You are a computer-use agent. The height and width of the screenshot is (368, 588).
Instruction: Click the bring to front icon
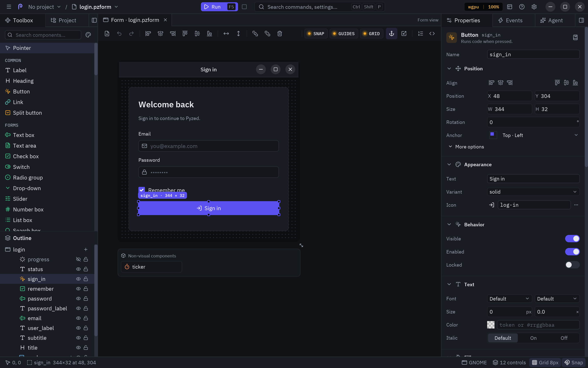[255, 34]
